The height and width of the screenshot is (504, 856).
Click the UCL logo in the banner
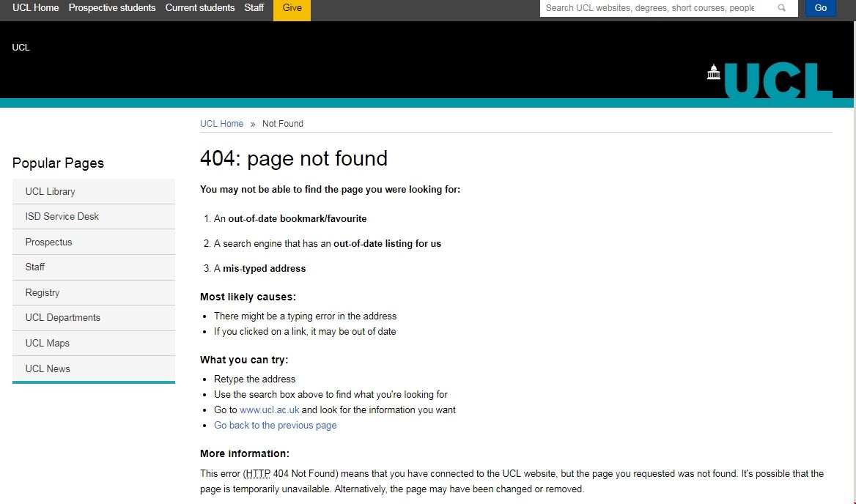tap(770, 80)
